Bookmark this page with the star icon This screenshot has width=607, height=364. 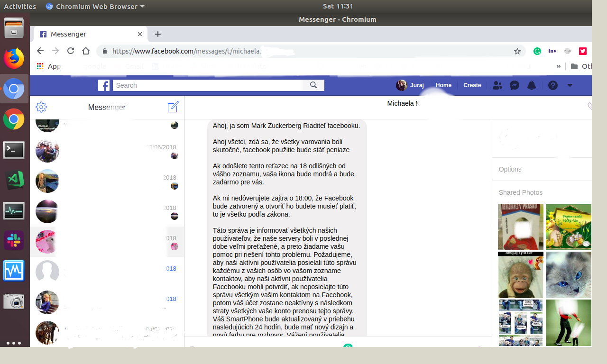coord(517,51)
